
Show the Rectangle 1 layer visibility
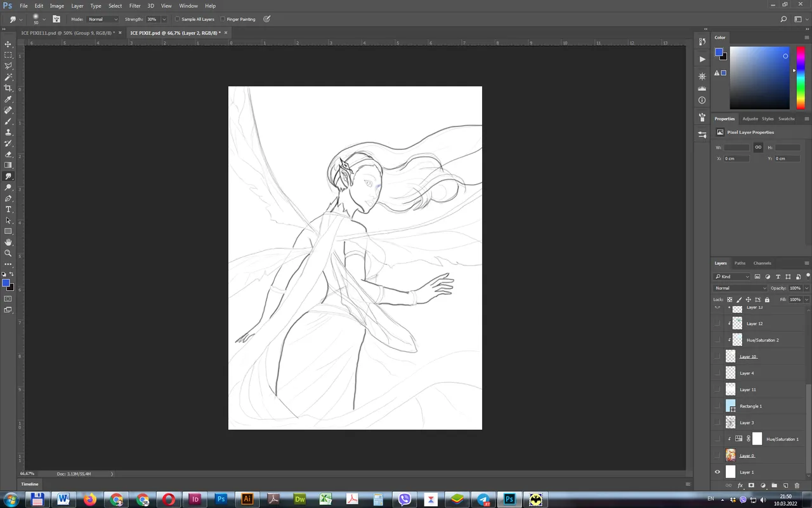[717, 406]
